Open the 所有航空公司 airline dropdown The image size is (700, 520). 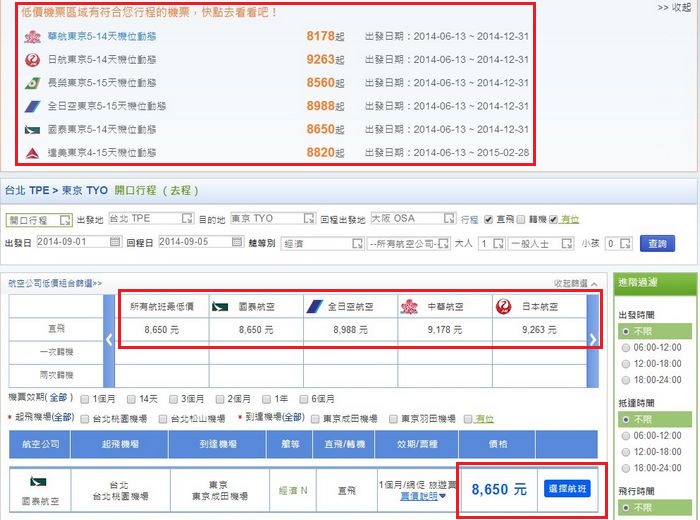pos(408,244)
